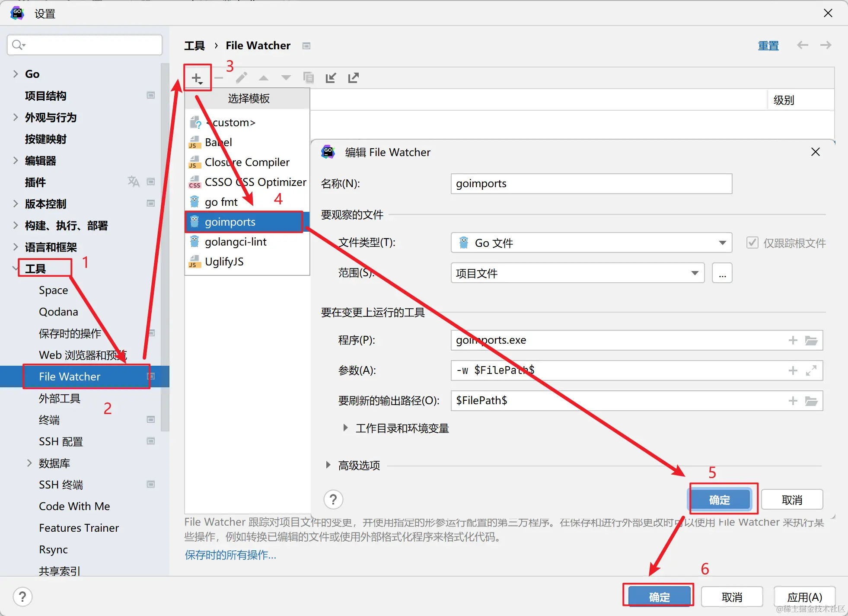Expand arguments field with expand icon
Viewport: 848px width, 616px height.
(x=811, y=370)
